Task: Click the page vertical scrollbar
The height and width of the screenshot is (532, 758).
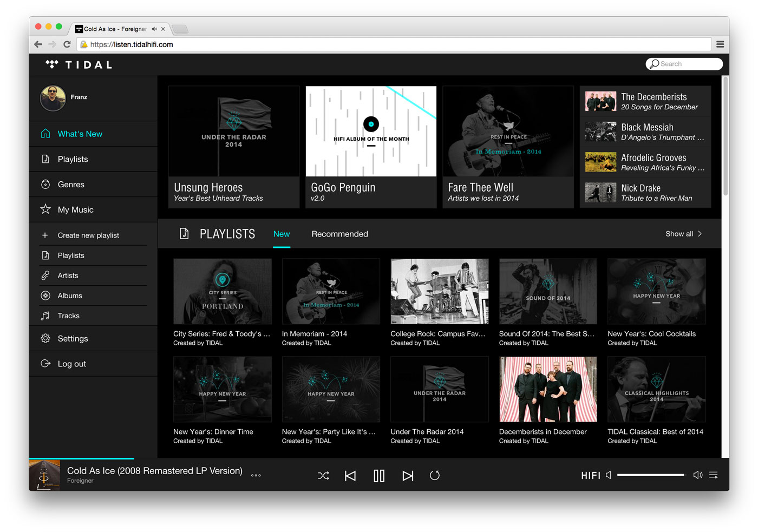Action: click(x=726, y=136)
